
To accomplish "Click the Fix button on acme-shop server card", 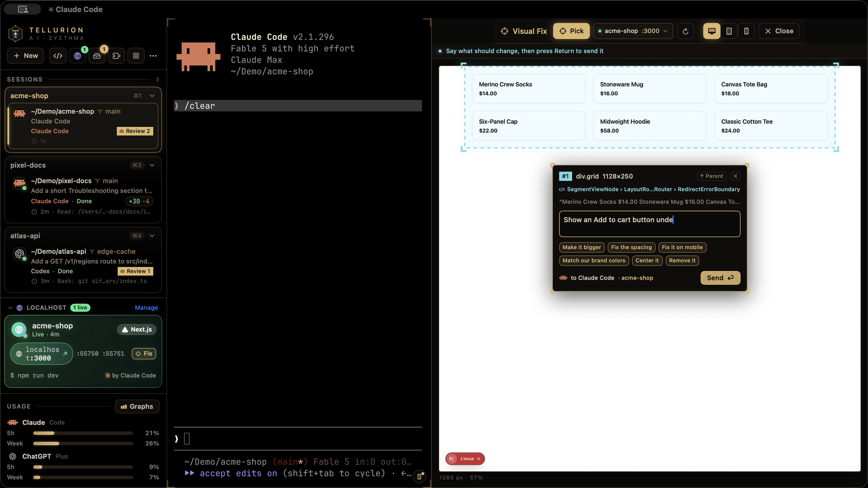I will pyautogui.click(x=144, y=354).
